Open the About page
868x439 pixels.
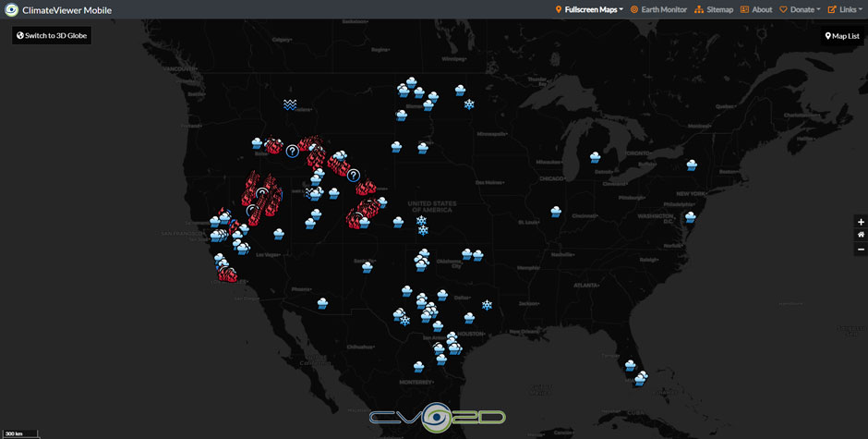(x=756, y=9)
